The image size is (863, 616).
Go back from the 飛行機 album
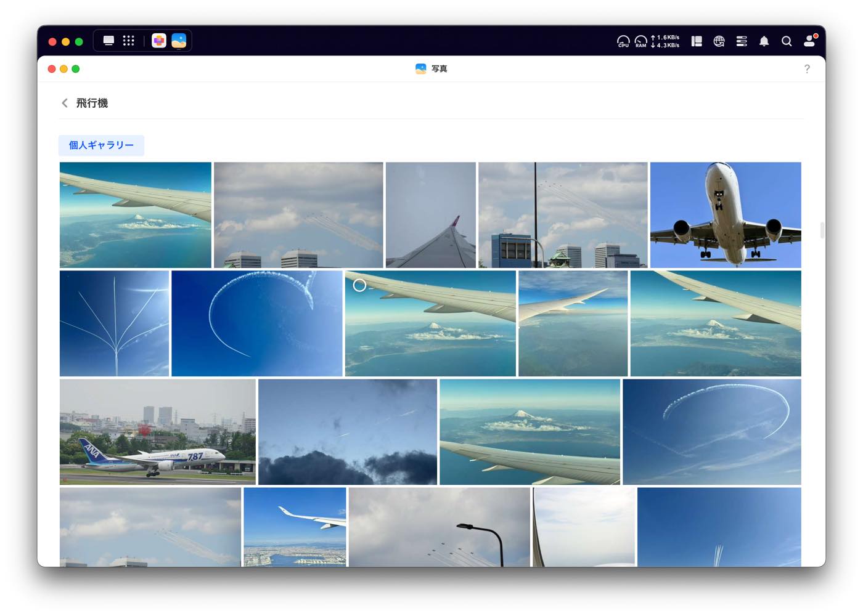coord(64,102)
